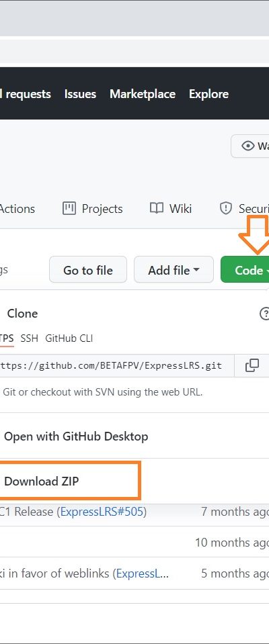Screen dimensions: 269x644
Task: Open the truncated ExpressL... commit link
Action: pyautogui.click(x=143, y=573)
